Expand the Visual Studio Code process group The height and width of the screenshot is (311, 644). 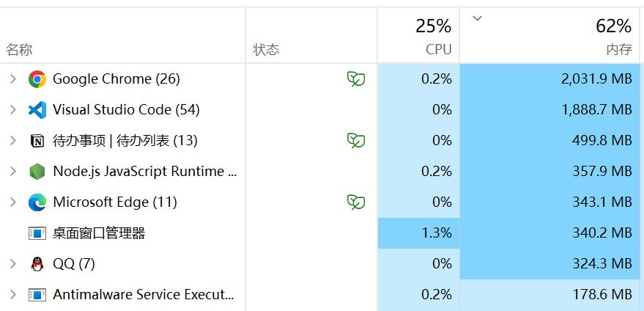point(12,110)
